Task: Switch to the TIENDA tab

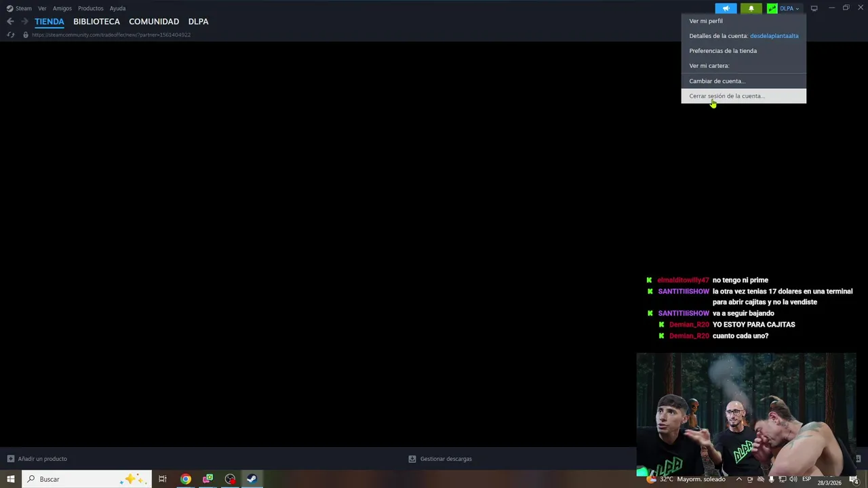Action: (50, 22)
